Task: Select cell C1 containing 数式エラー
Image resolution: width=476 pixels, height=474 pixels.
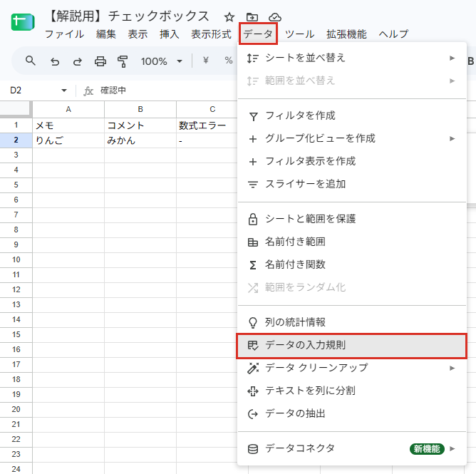Action: [x=207, y=125]
